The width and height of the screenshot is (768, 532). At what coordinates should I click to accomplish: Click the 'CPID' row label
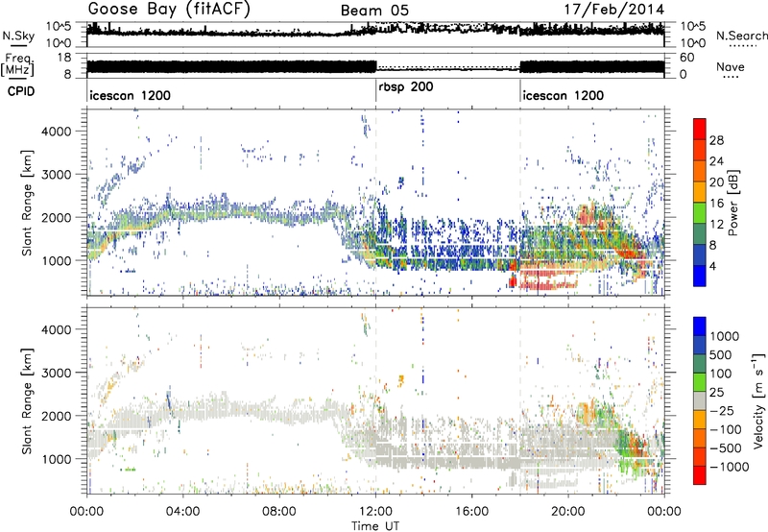pyautogui.click(x=21, y=91)
